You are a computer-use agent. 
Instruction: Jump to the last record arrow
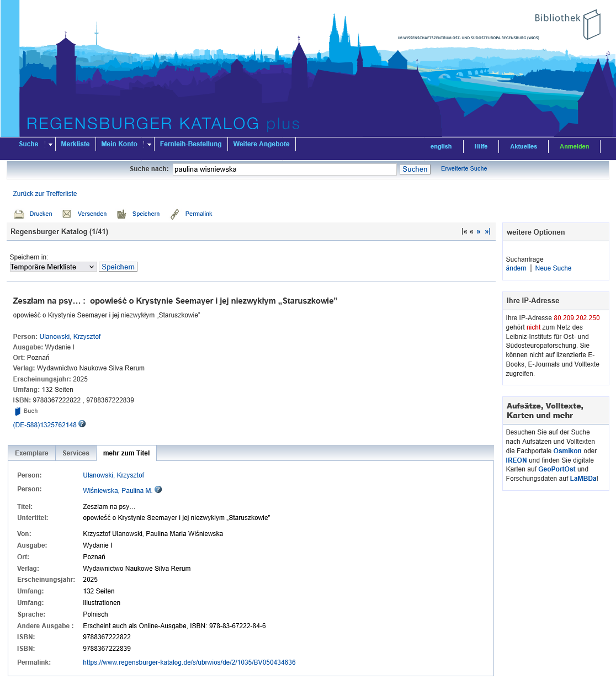487,232
